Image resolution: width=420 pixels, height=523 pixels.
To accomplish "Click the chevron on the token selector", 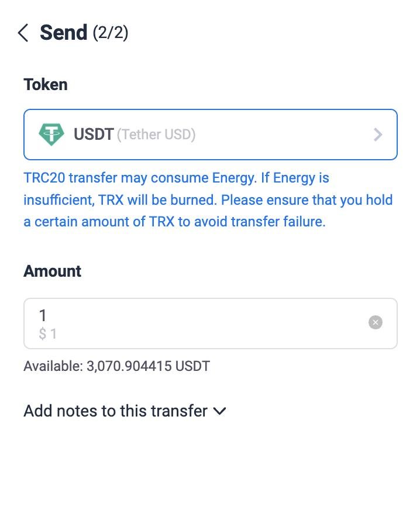I will pos(378,134).
